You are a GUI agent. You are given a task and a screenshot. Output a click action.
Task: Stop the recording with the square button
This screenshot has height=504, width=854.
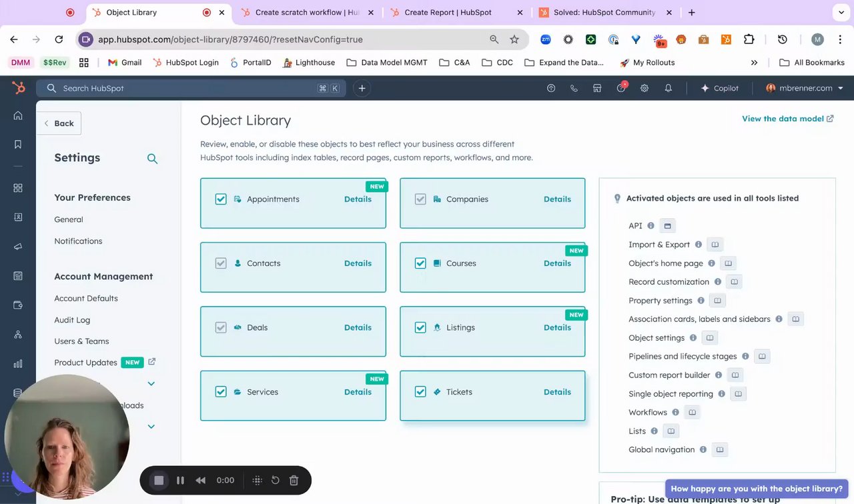tap(159, 480)
